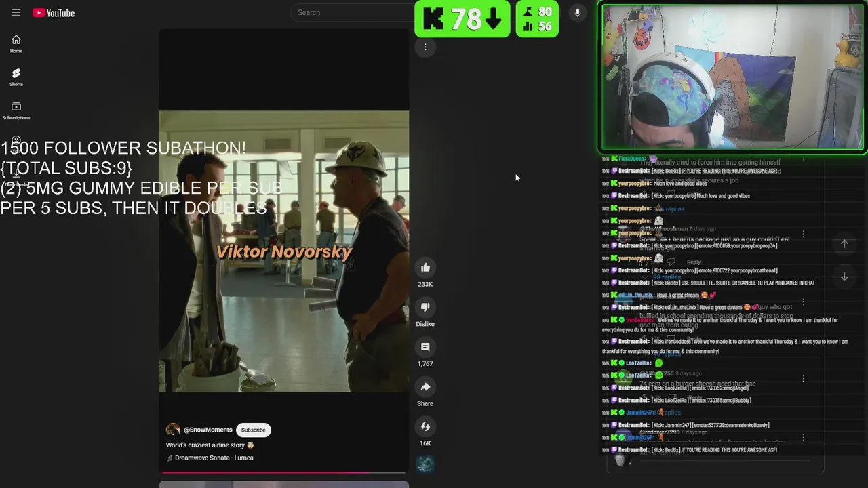868x488 pixels.
Task: Open menu for the '74 cent on a burger' comment
Action: coord(804,379)
